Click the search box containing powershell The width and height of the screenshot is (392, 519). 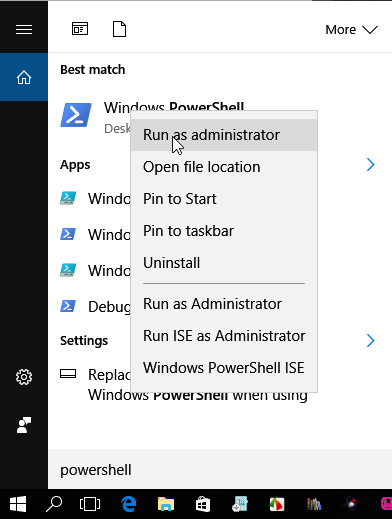point(220,470)
